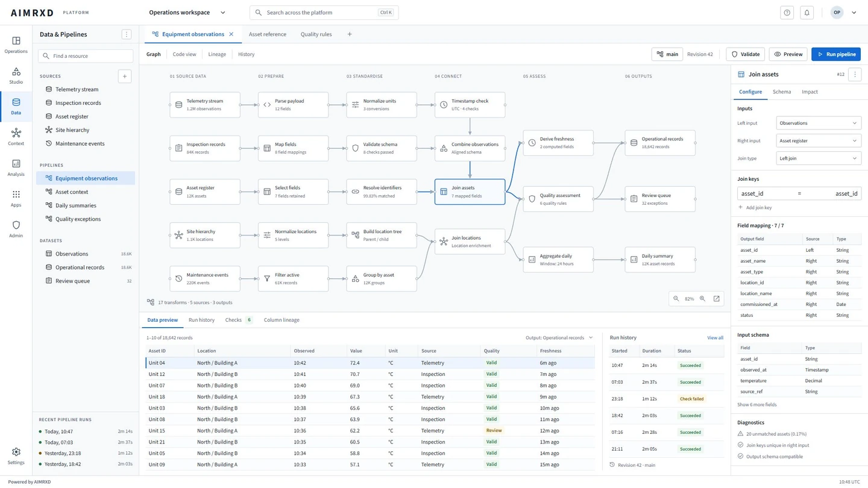
Task: Select the Build location tree node
Action: 382,235
